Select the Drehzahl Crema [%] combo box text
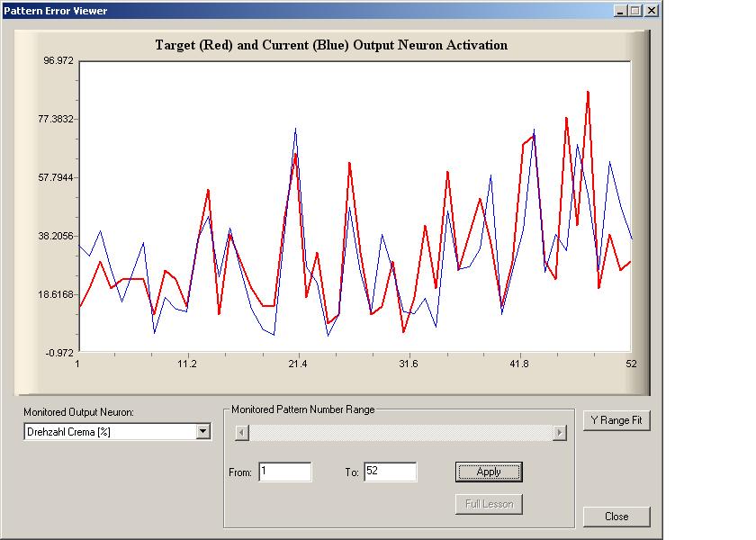 point(108,432)
